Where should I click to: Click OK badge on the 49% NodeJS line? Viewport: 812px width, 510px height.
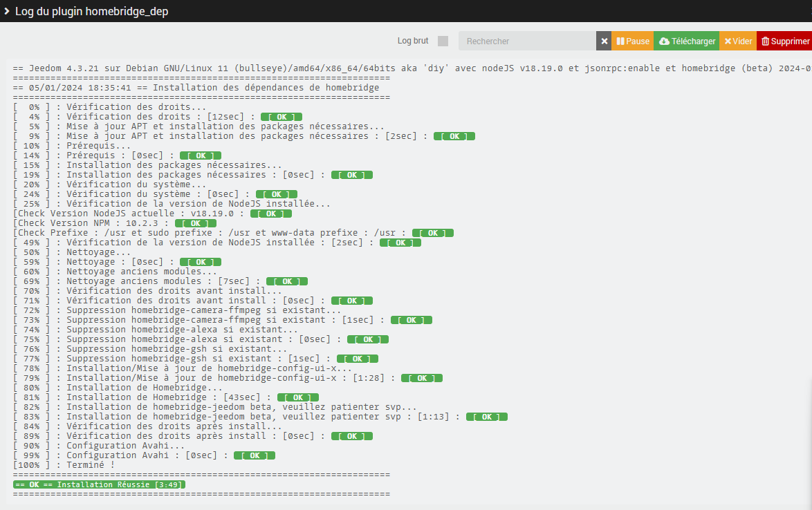(x=400, y=243)
